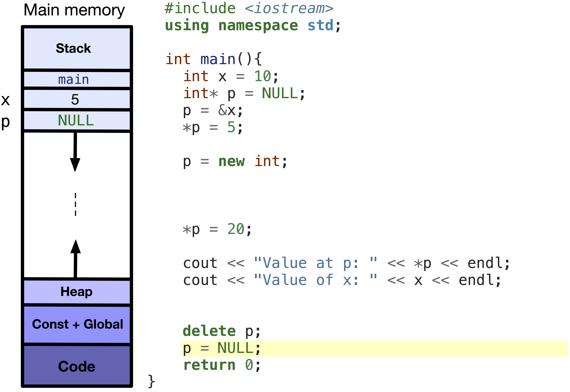The image size is (570, 392).
Task: Click the using namespace std line
Action: pos(253,26)
